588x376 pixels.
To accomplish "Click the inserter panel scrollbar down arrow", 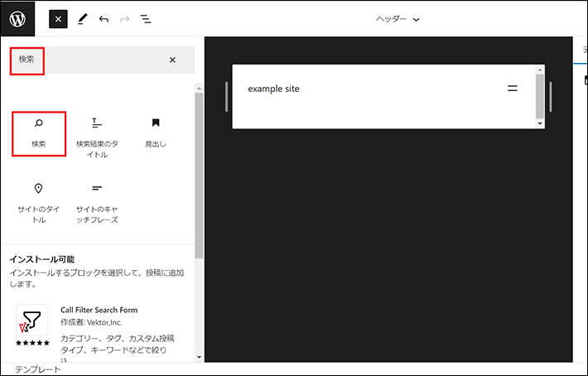I will 199,357.
